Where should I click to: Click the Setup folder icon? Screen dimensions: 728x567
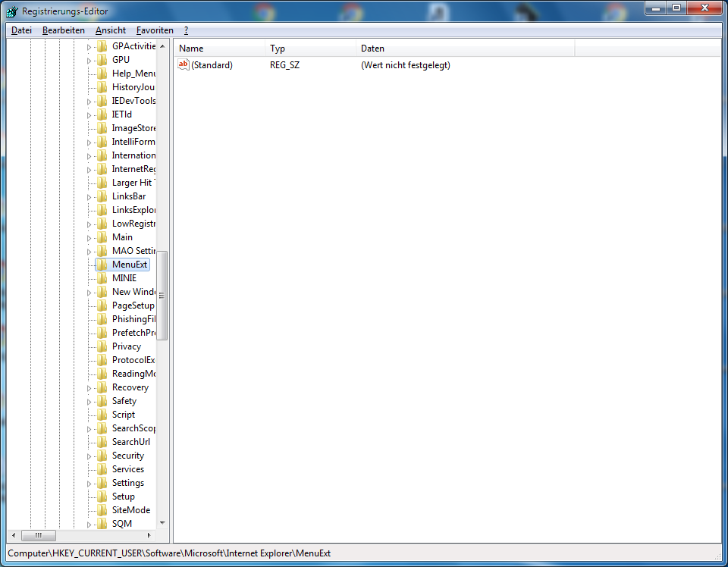102,497
